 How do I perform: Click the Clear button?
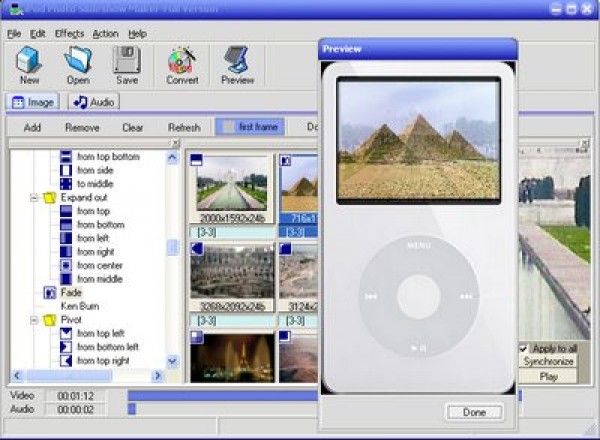point(132,127)
